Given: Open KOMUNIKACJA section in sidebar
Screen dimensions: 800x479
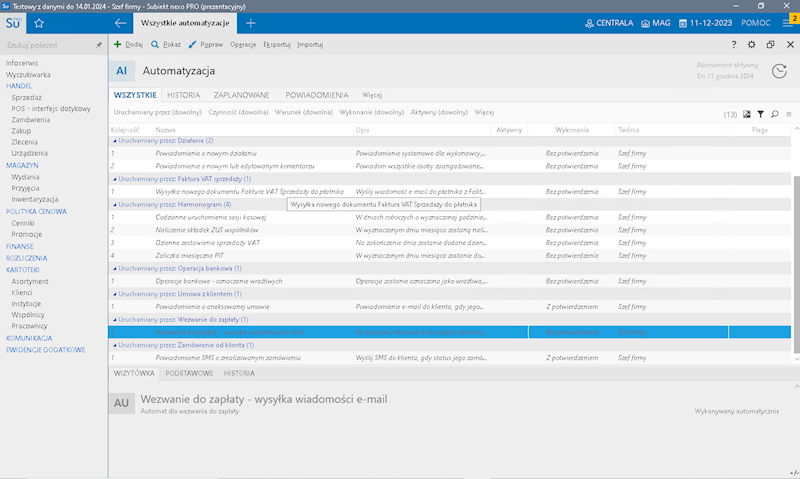Looking at the screenshot, I should [x=29, y=338].
